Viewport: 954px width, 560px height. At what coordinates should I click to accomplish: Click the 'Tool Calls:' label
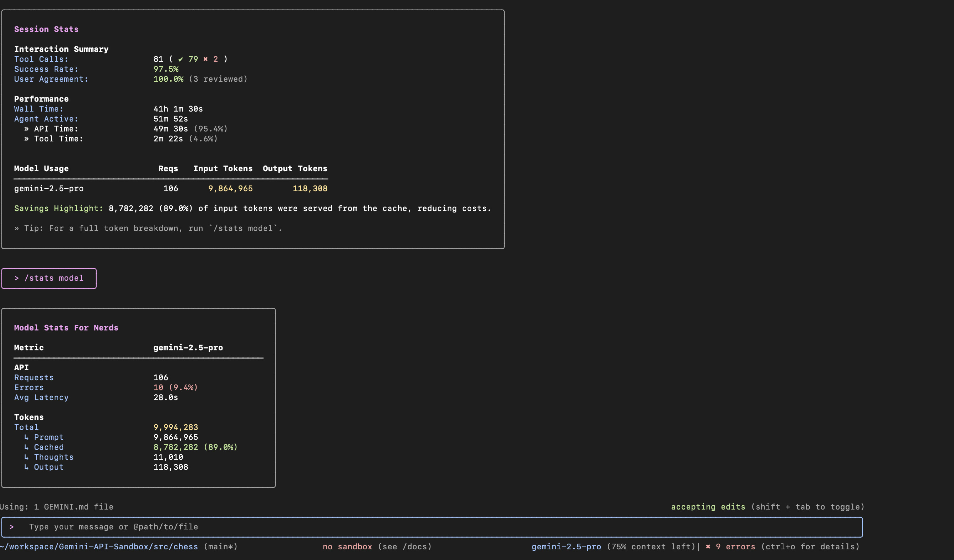(41, 59)
